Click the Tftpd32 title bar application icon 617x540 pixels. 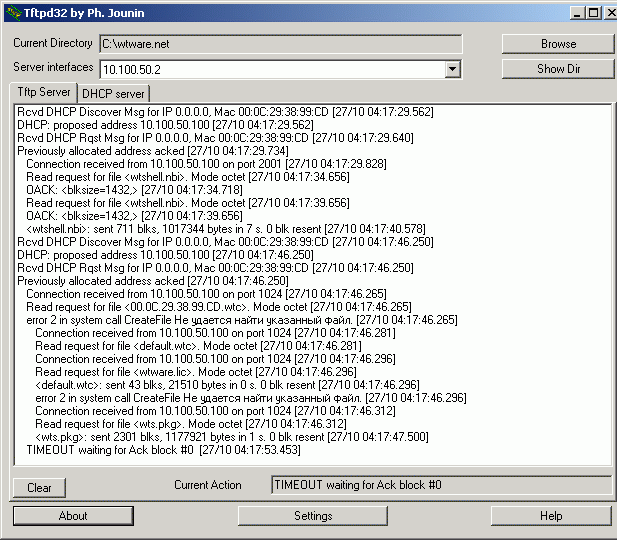[x=12, y=13]
